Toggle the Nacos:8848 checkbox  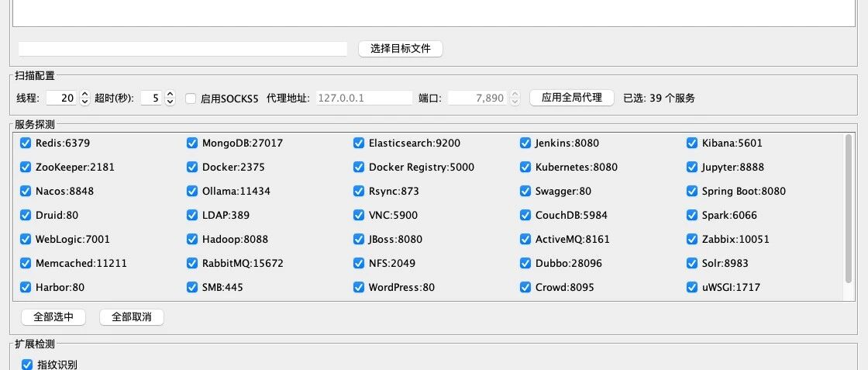26,191
